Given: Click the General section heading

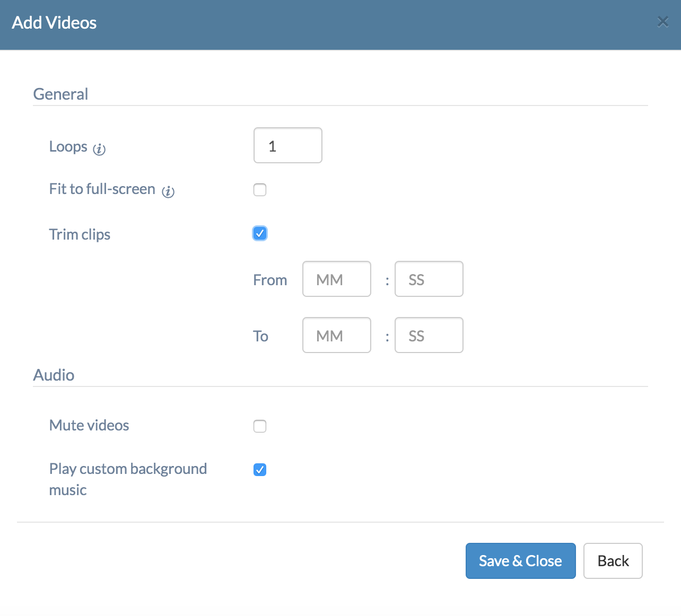Looking at the screenshot, I should point(60,94).
